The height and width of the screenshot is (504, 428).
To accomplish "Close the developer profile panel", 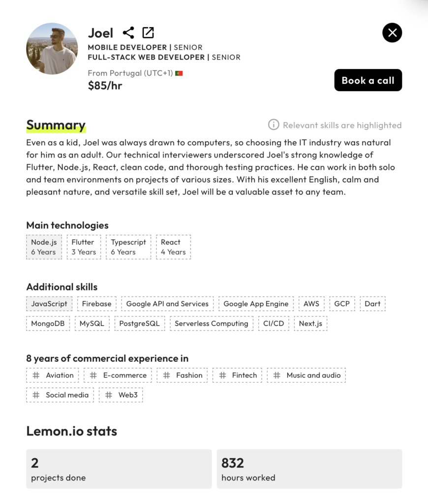I will pyautogui.click(x=392, y=33).
